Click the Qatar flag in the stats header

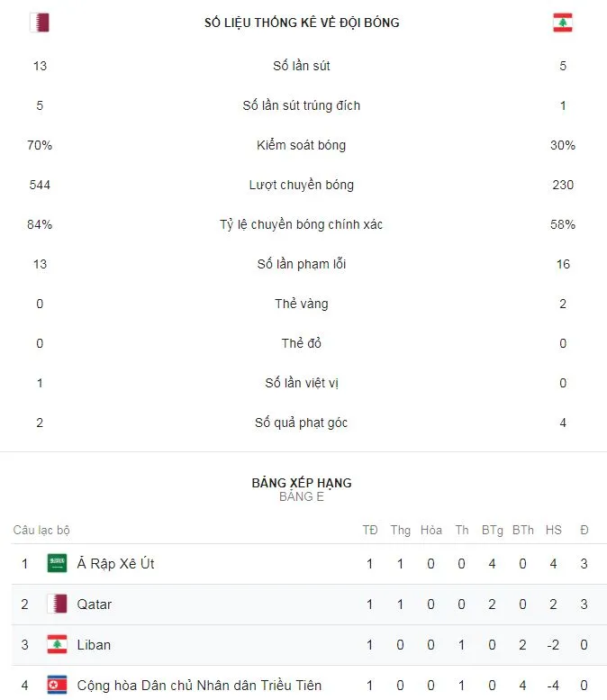click(x=39, y=23)
